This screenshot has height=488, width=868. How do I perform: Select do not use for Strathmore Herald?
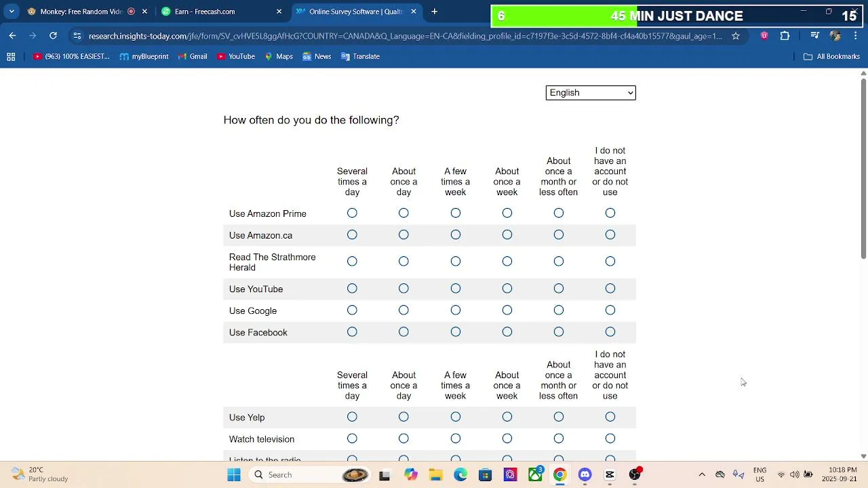[x=610, y=262]
